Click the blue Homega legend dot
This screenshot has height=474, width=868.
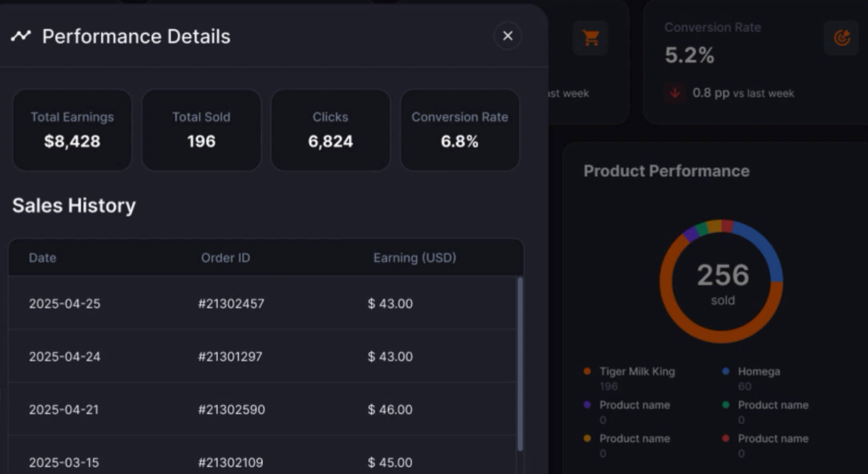pos(726,371)
